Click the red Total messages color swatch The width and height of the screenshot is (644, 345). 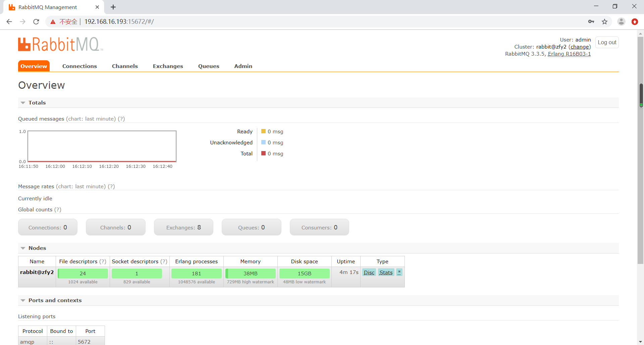[264, 153]
